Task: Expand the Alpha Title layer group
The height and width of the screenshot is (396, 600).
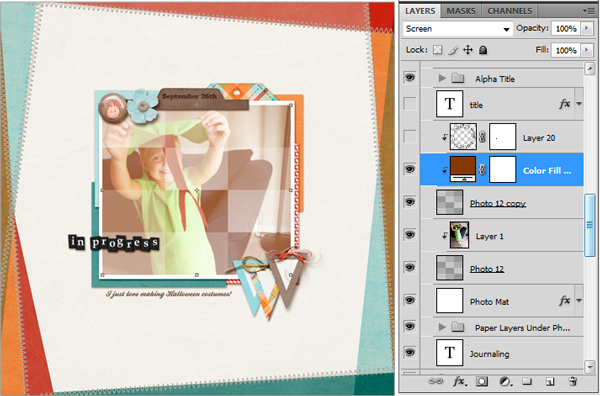Action: coord(442,78)
